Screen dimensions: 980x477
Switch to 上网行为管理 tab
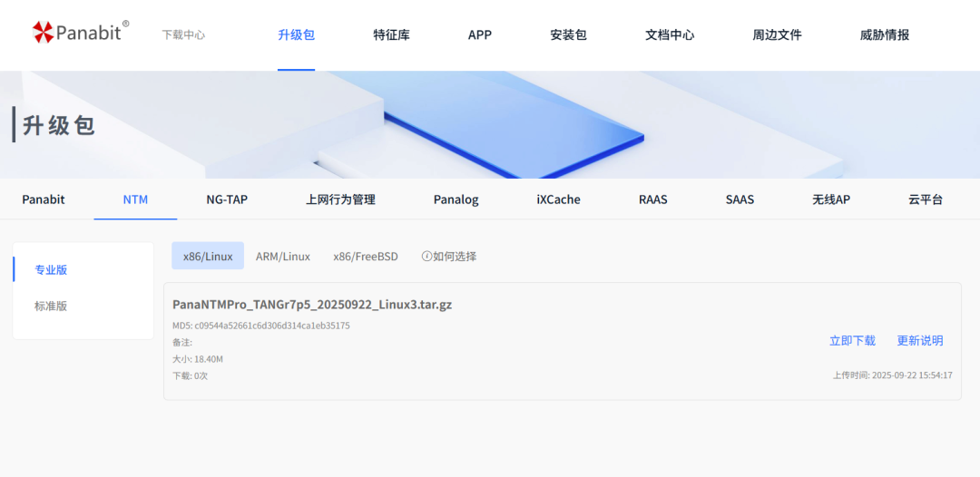[340, 200]
